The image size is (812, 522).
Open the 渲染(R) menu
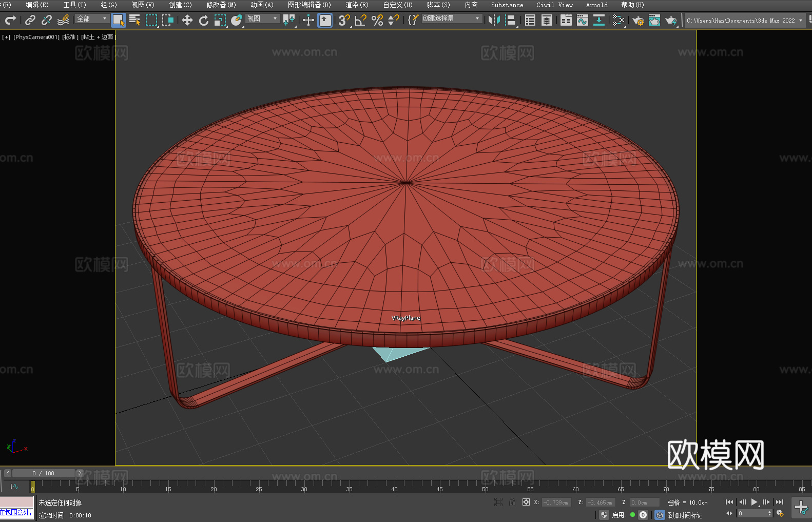click(357, 5)
